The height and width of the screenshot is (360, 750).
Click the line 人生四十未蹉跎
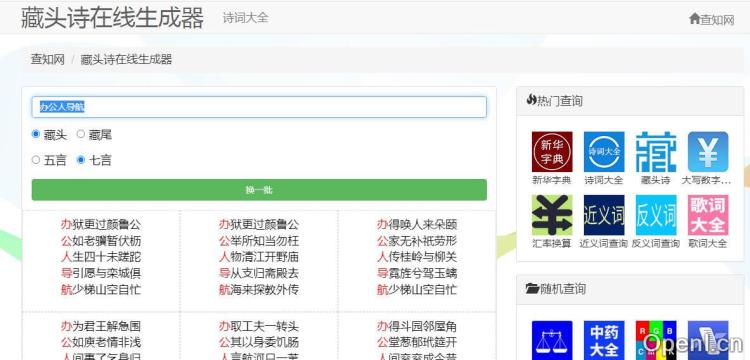101,257
